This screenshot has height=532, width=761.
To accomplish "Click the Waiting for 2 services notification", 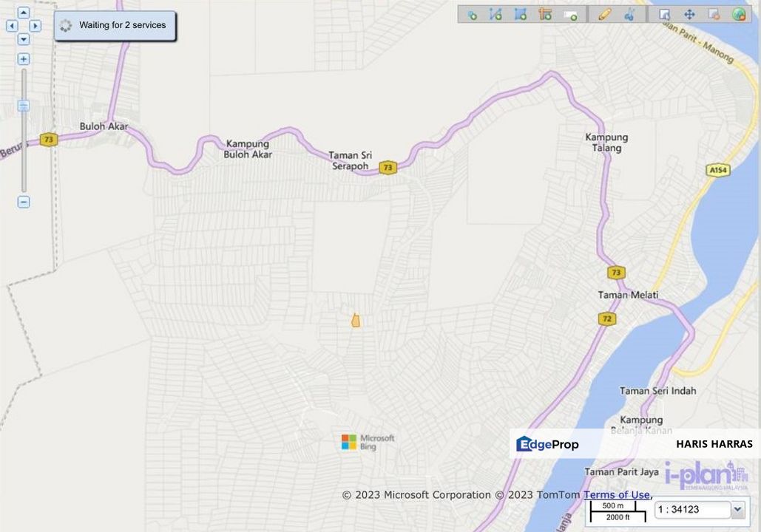I will pyautogui.click(x=115, y=24).
